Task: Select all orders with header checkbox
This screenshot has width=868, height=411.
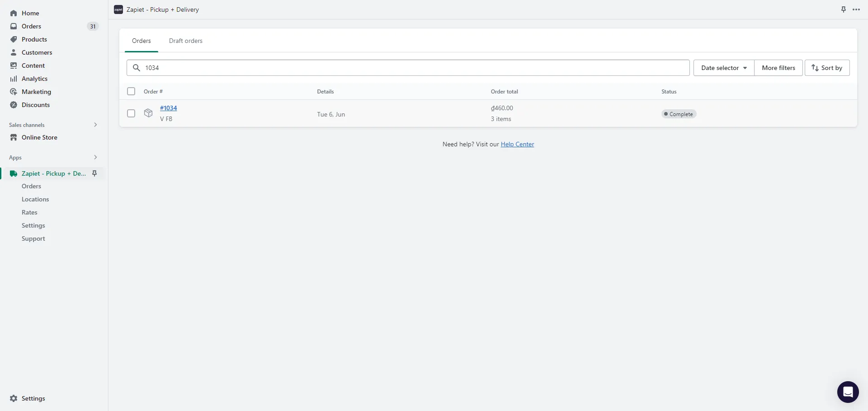Action: coord(131,91)
